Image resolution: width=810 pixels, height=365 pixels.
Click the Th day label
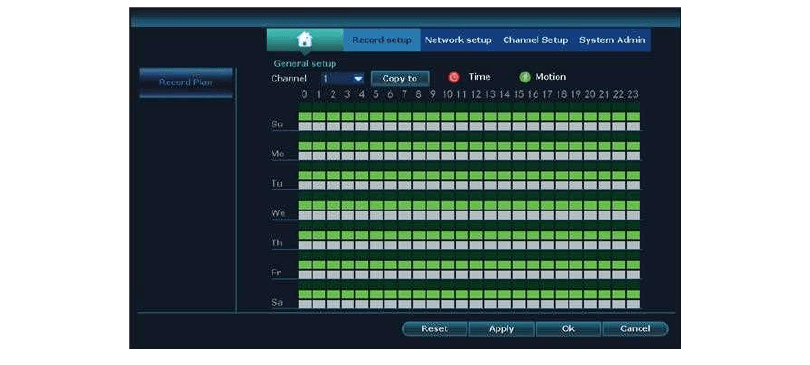277,243
